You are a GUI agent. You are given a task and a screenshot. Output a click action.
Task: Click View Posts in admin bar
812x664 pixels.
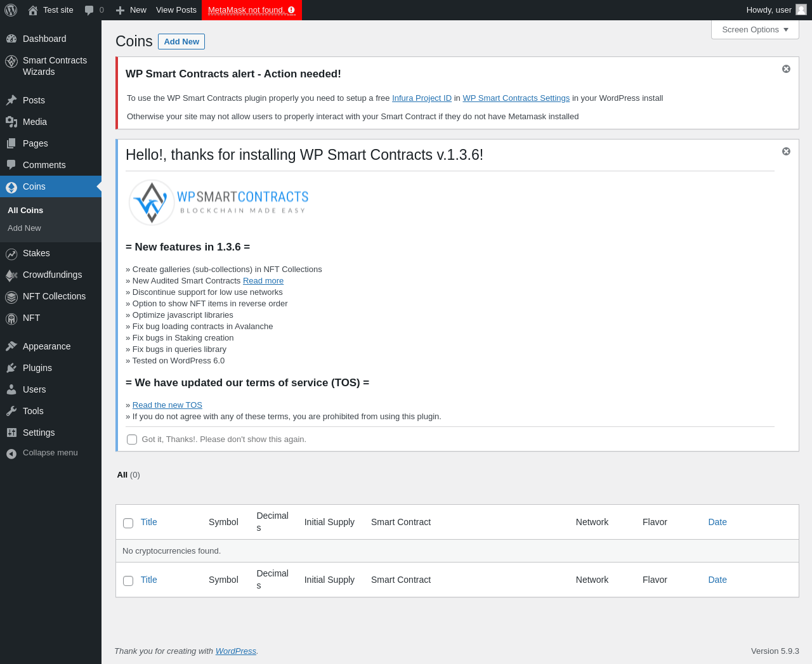[176, 10]
